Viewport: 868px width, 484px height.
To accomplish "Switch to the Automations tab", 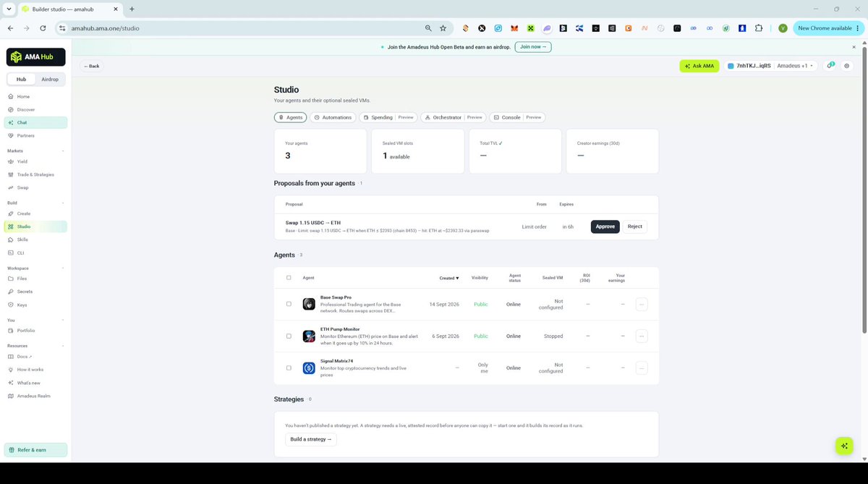I will (333, 117).
